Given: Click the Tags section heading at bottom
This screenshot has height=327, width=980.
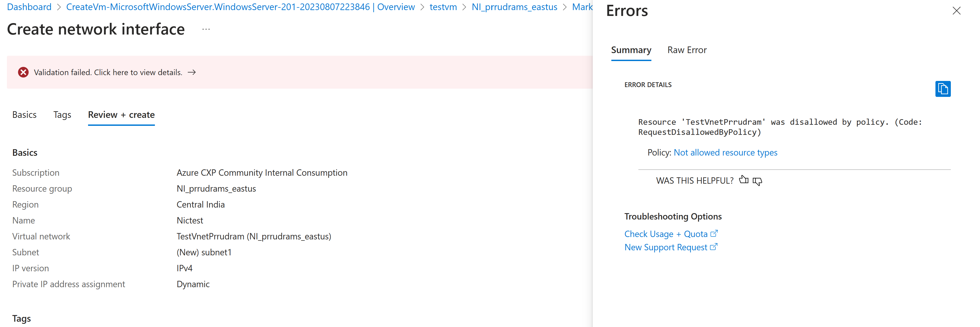Looking at the screenshot, I should 21,319.
